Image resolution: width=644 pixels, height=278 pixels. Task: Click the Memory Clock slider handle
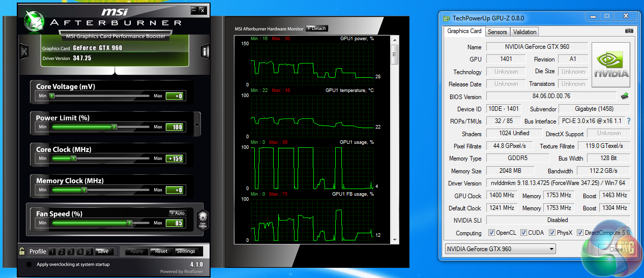point(84,190)
